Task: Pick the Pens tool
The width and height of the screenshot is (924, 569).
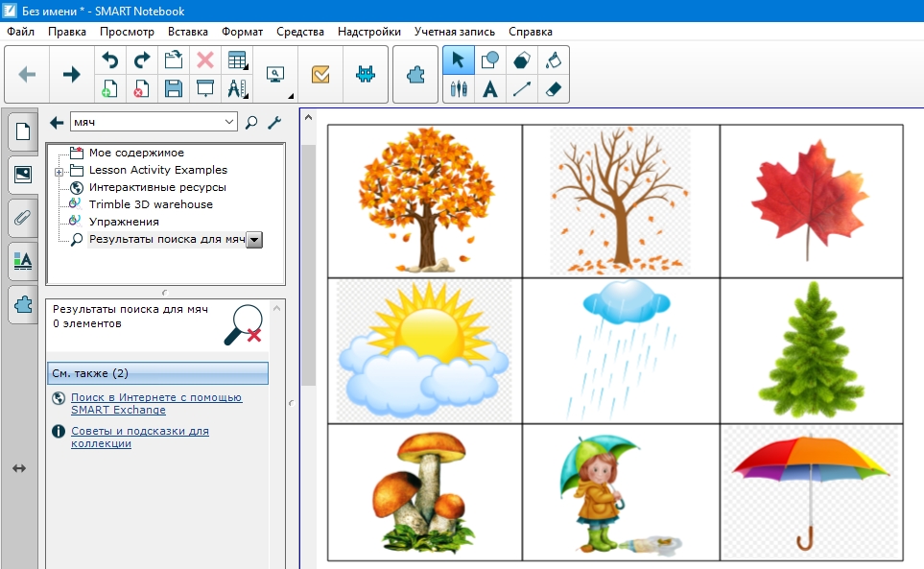Action: coord(458,89)
